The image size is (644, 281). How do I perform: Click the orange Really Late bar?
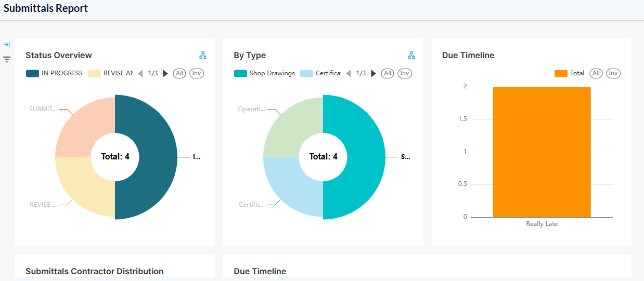(542, 152)
